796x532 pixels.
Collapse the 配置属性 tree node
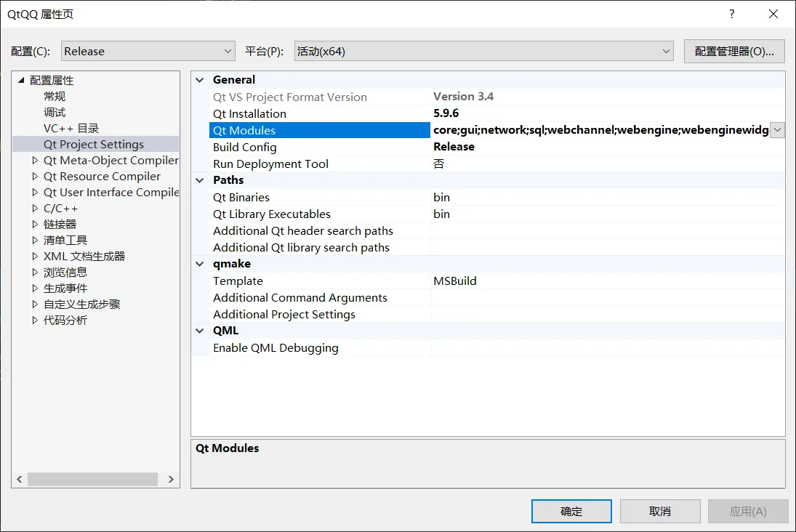click(21, 80)
